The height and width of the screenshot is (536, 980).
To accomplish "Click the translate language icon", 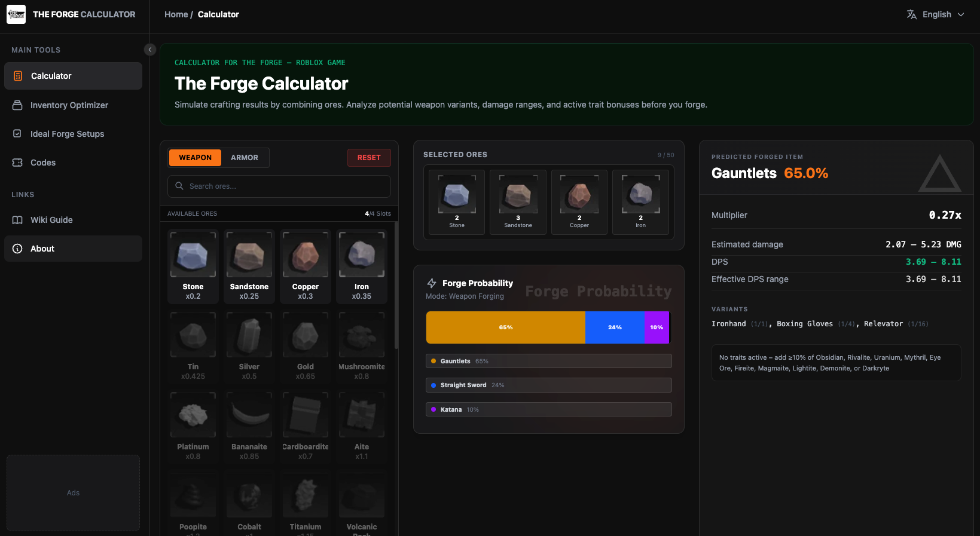I will click(x=912, y=14).
